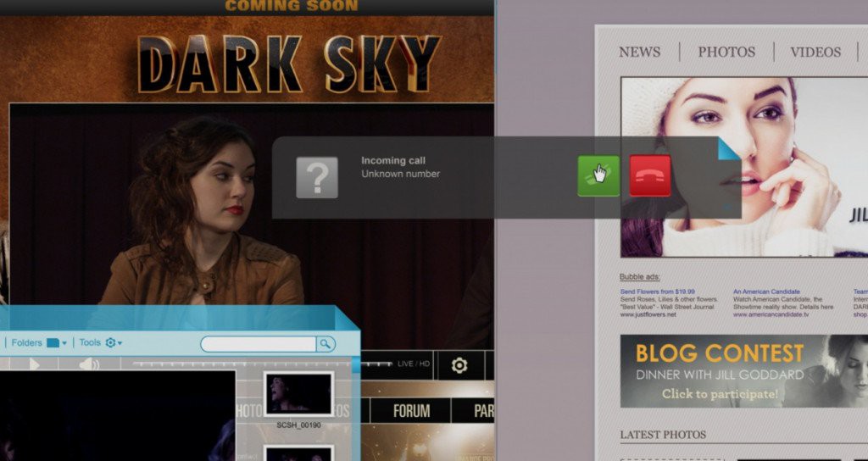
Task: Toggle the LIVE / HD quality option
Action: point(414,364)
